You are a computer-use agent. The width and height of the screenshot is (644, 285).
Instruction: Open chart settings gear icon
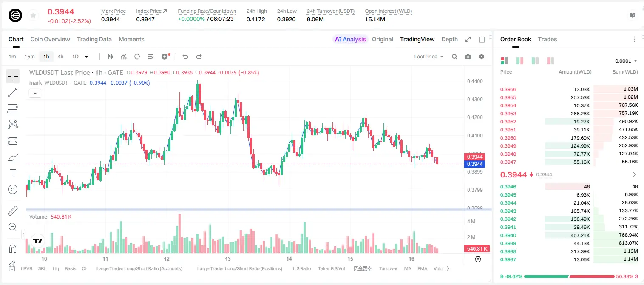[482, 57]
